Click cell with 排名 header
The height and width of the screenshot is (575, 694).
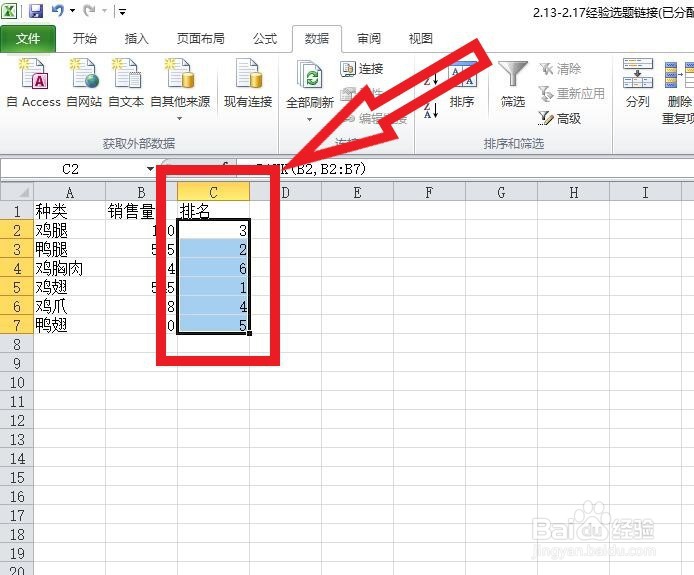[x=213, y=211]
